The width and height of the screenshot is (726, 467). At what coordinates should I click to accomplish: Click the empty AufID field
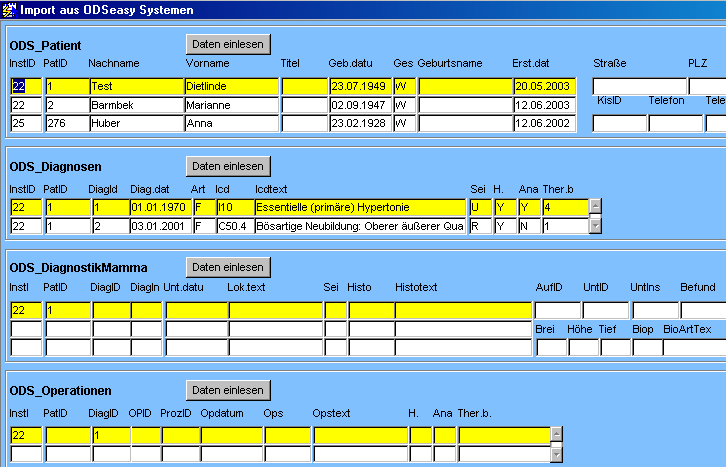click(557, 310)
